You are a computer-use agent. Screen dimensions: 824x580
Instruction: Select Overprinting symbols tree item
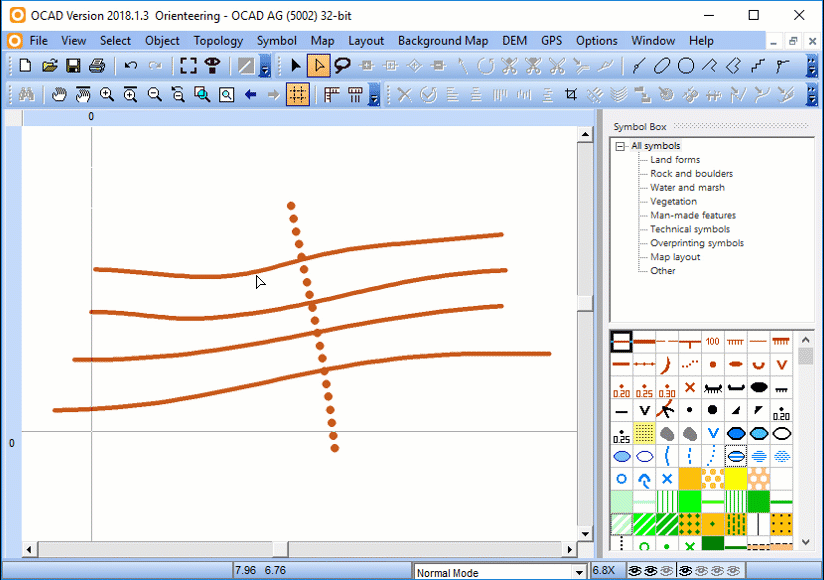(x=697, y=243)
